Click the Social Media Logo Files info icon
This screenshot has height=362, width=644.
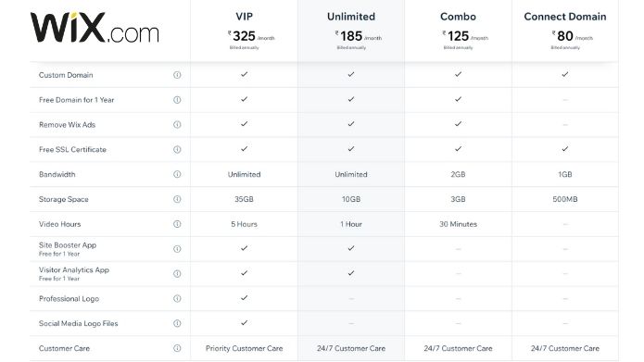177,323
